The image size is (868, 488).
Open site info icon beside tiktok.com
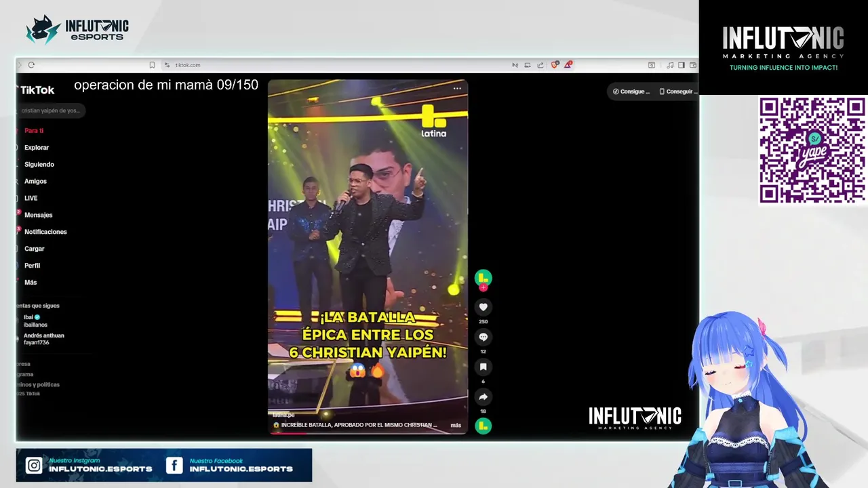coord(167,65)
